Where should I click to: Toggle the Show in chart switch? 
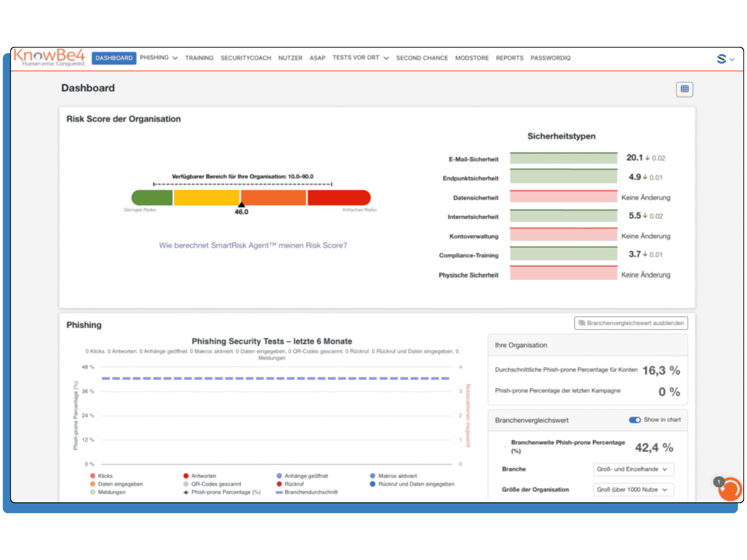tap(635, 420)
